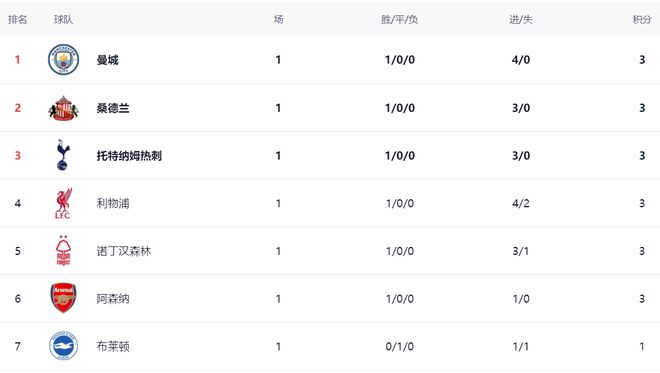Click the 进/失 column header

coord(521,19)
